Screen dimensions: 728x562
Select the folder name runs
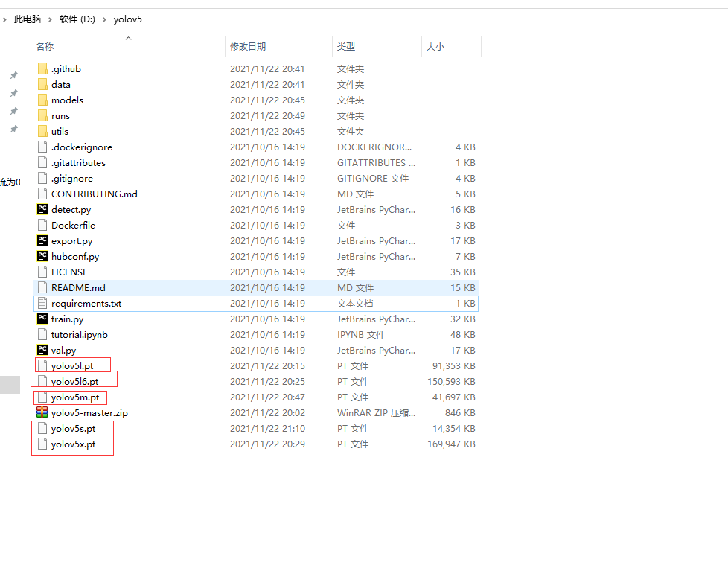point(60,115)
